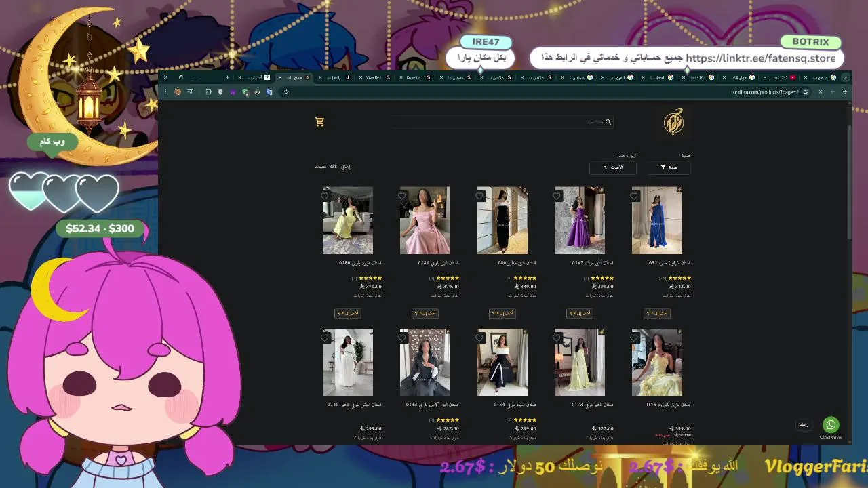
Task: Click the shield extension icon in toolbar
Action: pos(220,92)
